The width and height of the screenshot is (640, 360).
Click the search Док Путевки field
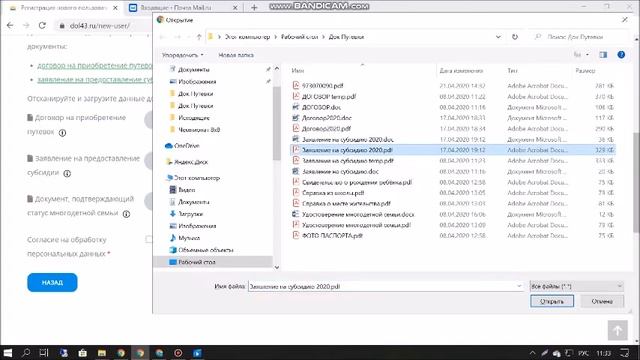pyautogui.click(x=580, y=37)
